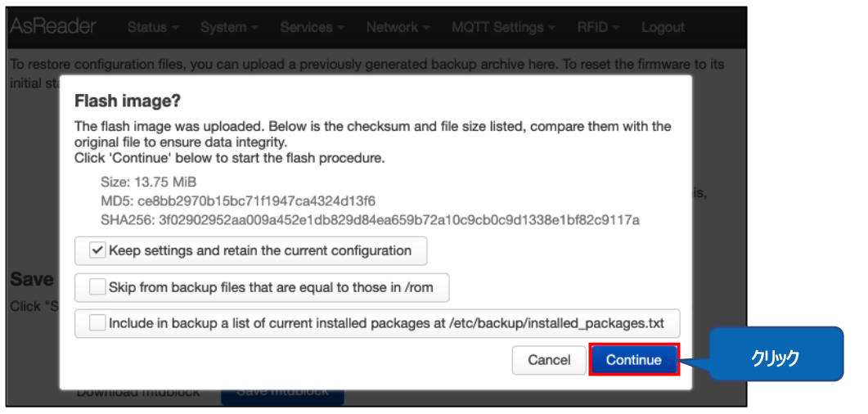868x414 pixels.
Task: Open the Status dropdown menu
Action: (x=152, y=27)
